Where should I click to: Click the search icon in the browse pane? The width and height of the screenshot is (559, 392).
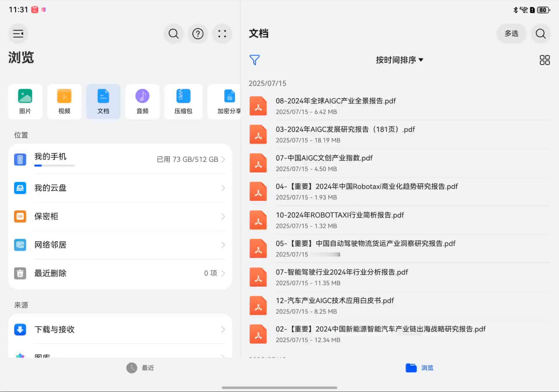[174, 34]
